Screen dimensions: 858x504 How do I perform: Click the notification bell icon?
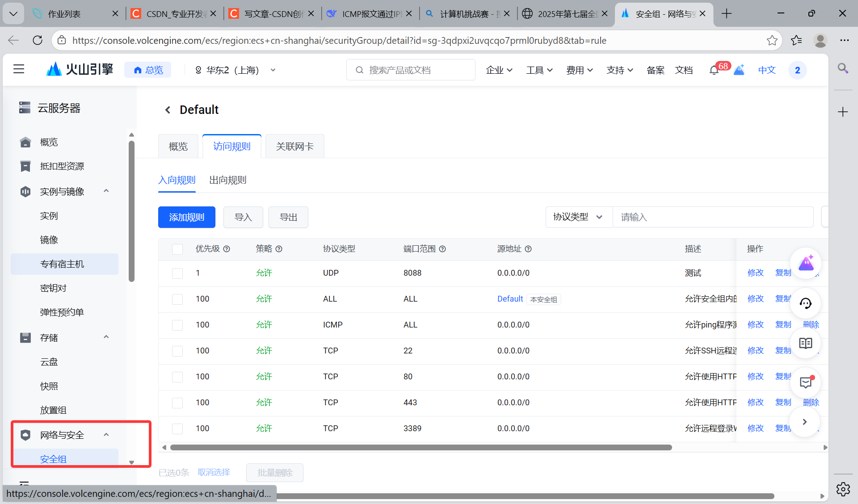click(x=714, y=70)
